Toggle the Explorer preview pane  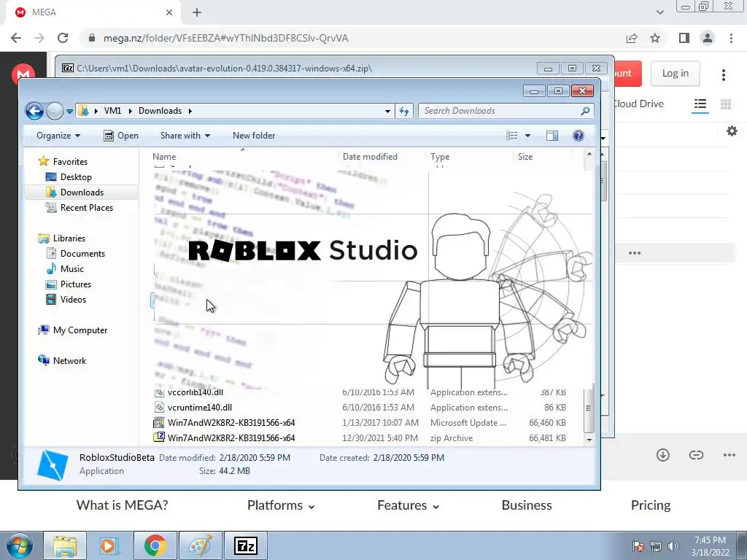(x=552, y=136)
